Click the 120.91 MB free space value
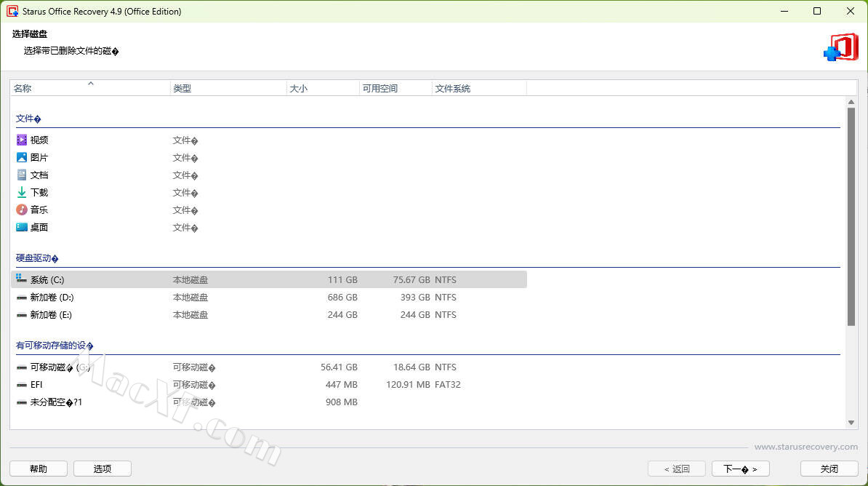 click(x=408, y=385)
